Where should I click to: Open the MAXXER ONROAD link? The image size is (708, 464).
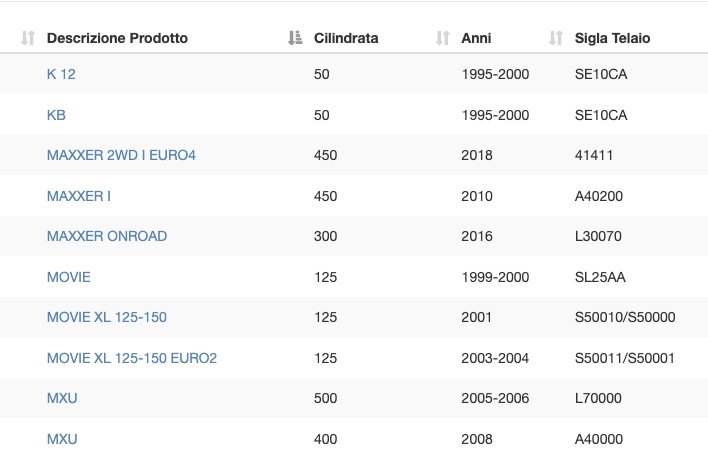(x=107, y=236)
